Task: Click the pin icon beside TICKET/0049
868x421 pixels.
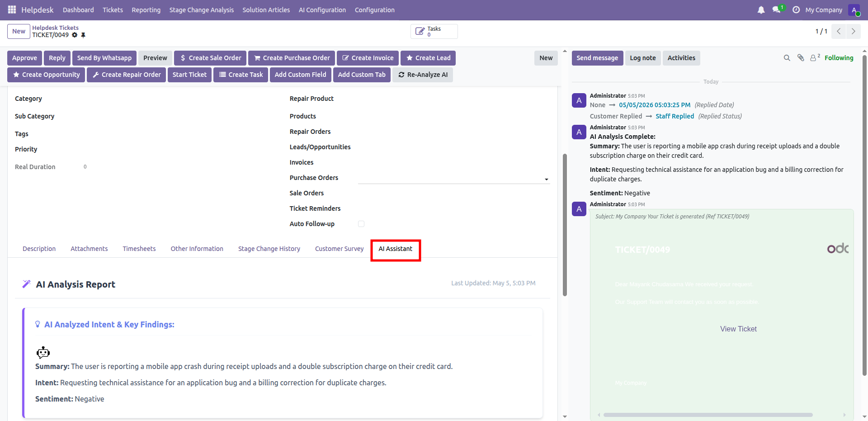Action: [x=83, y=35]
